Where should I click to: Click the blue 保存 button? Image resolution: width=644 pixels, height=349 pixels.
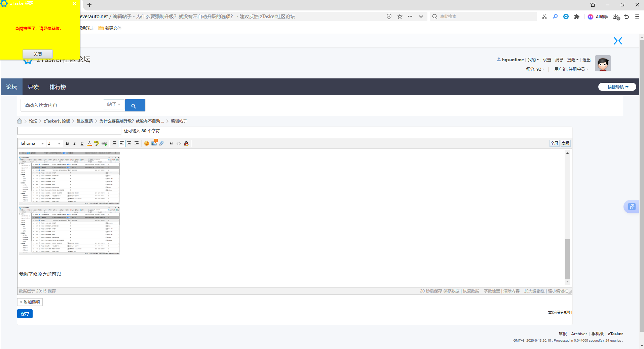[x=25, y=314]
